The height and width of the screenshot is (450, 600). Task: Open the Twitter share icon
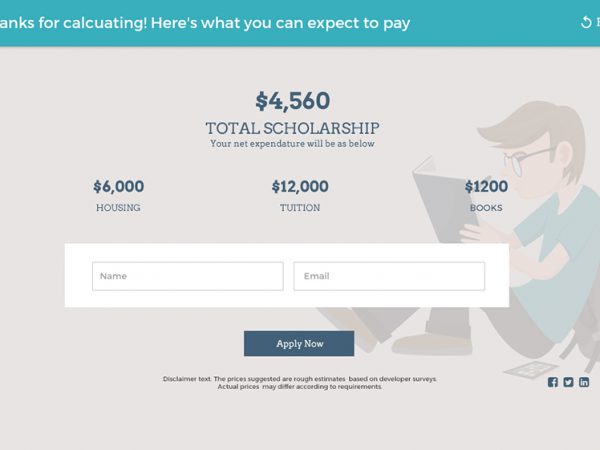pyautogui.click(x=568, y=382)
